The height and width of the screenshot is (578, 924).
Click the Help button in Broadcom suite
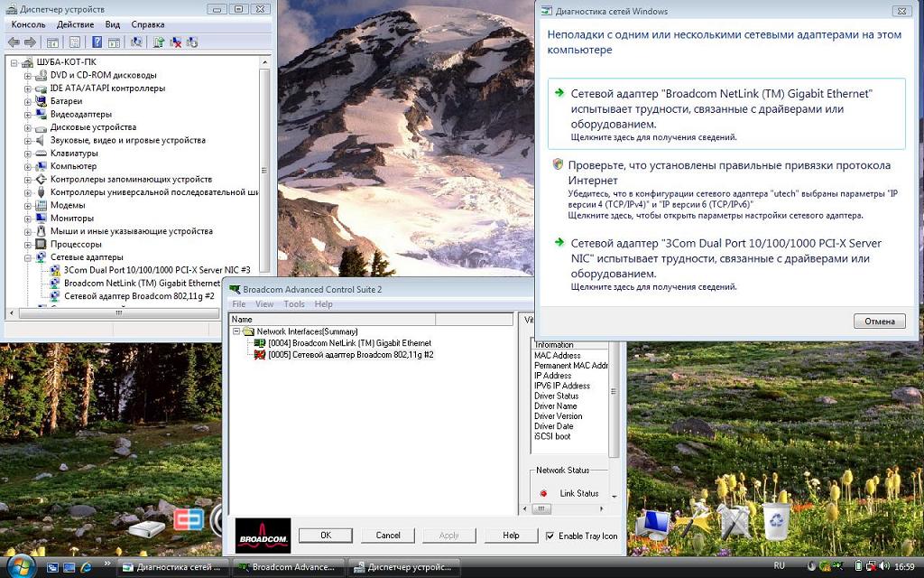(x=511, y=536)
